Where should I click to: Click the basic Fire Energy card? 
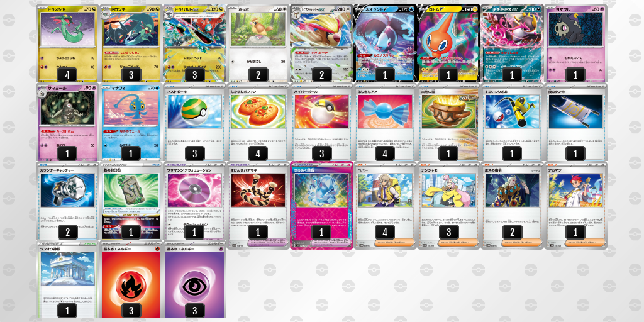tap(131, 279)
